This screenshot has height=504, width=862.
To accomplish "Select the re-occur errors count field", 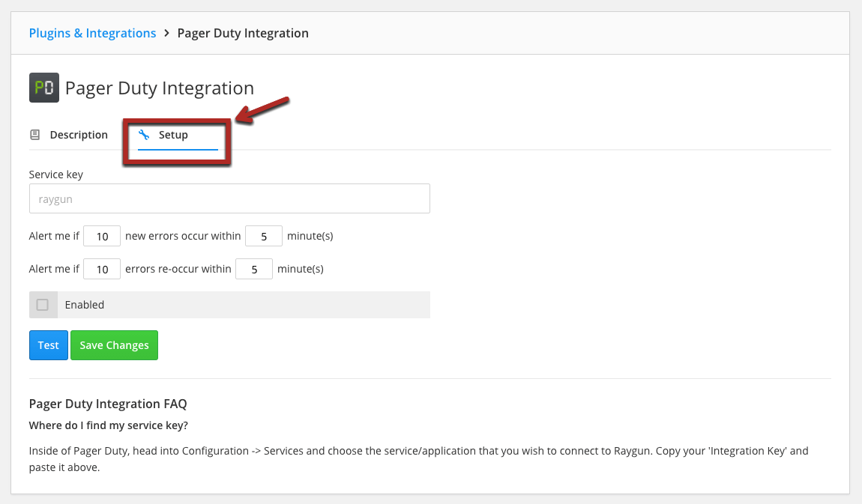I will (x=101, y=268).
